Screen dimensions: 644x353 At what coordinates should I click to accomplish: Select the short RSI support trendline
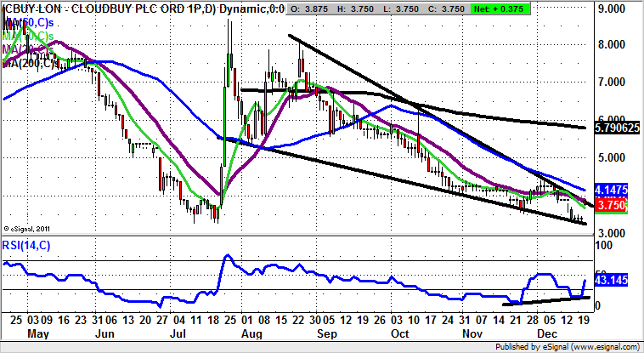(544, 299)
